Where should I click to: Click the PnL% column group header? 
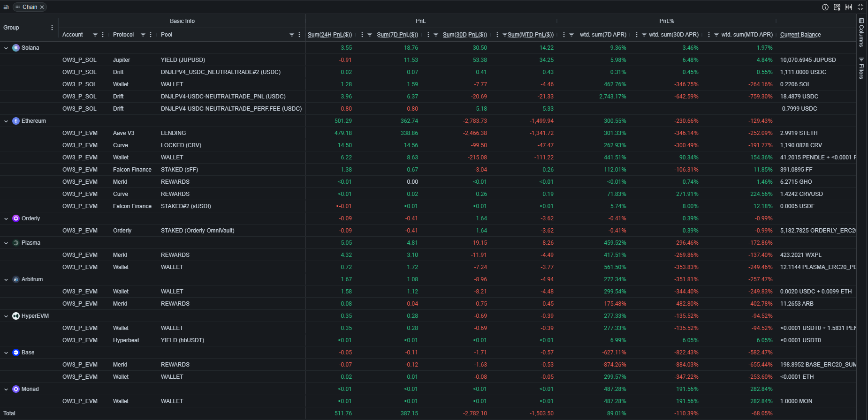[x=667, y=21]
